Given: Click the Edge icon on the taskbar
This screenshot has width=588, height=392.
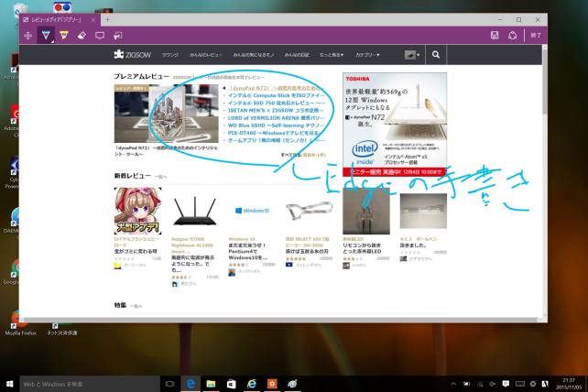Looking at the screenshot, I should (x=191, y=384).
